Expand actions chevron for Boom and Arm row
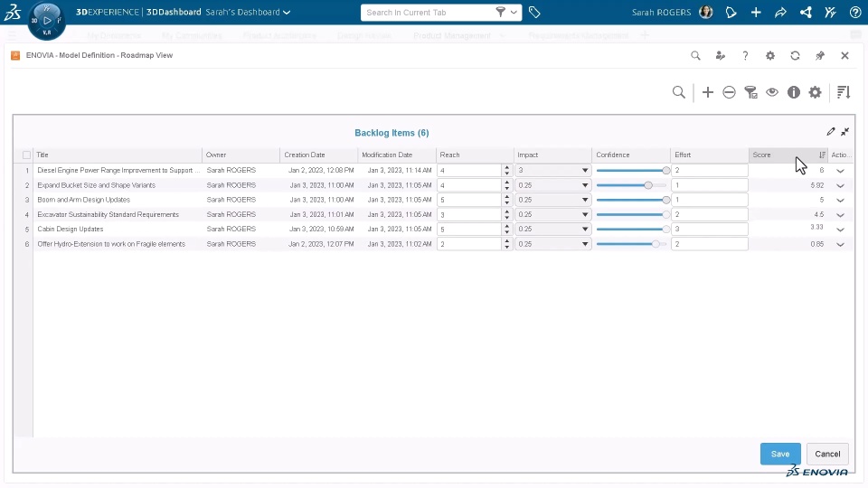This screenshot has height=488, width=868. (840, 201)
